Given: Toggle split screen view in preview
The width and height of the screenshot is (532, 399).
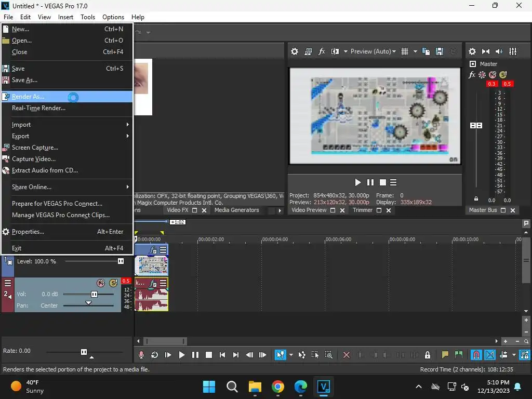Looking at the screenshot, I should point(335,51).
